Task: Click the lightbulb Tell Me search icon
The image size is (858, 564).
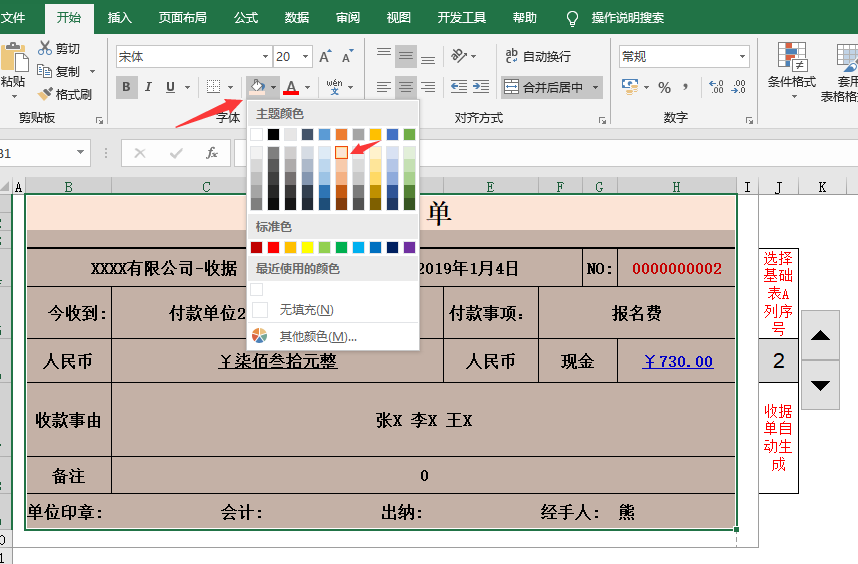Action: [x=572, y=19]
